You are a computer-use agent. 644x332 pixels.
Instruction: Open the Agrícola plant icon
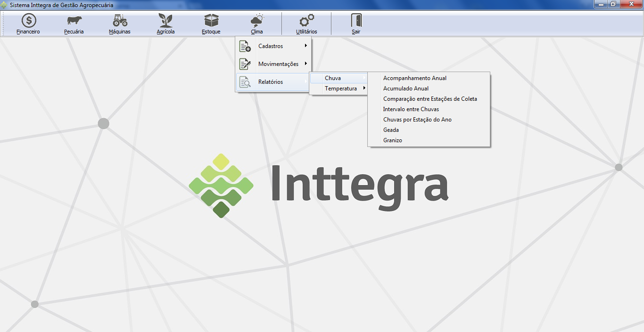click(x=165, y=21)
